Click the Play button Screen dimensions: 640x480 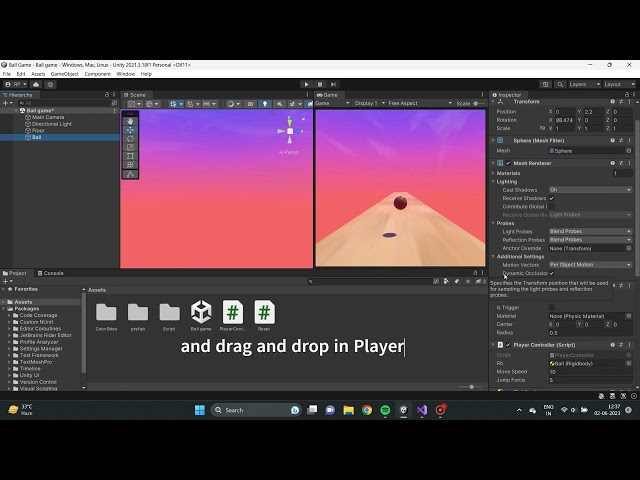pyautogui.click(x=307, y=84)
